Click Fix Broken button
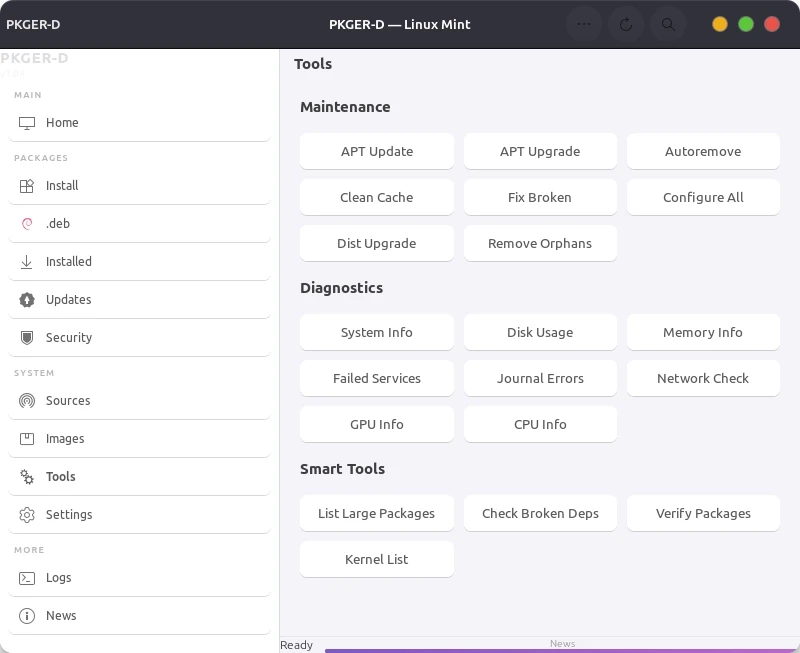 tap(540, 197)
